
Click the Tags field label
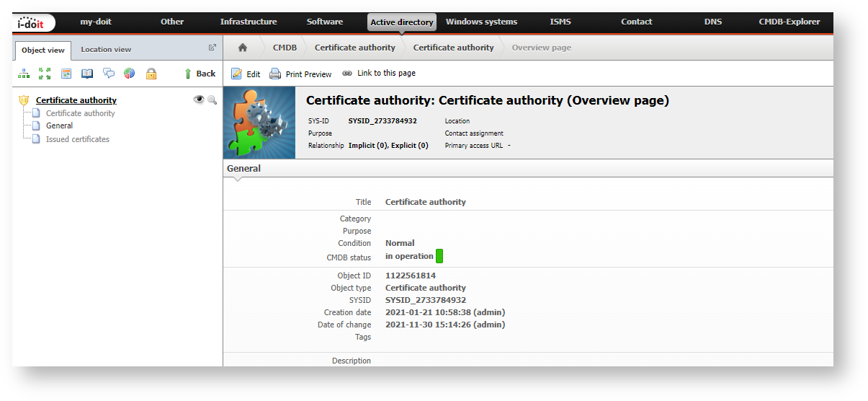pos(363,337)
